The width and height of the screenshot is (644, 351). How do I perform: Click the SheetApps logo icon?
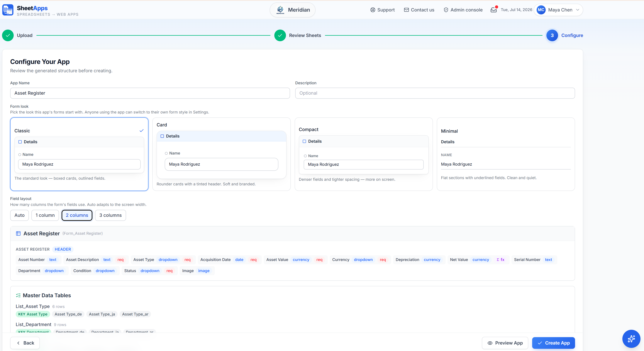(x=8, y=10)
